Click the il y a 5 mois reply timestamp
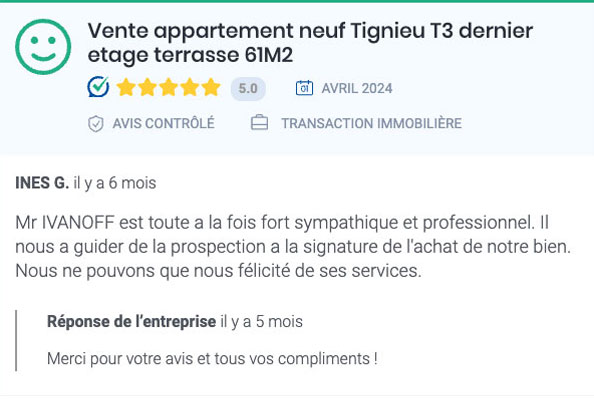Screen dimensions: 594x420 pos(262,322)
